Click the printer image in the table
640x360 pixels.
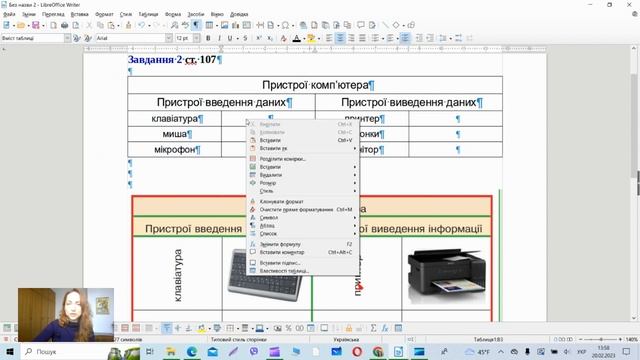pos(447,276)
